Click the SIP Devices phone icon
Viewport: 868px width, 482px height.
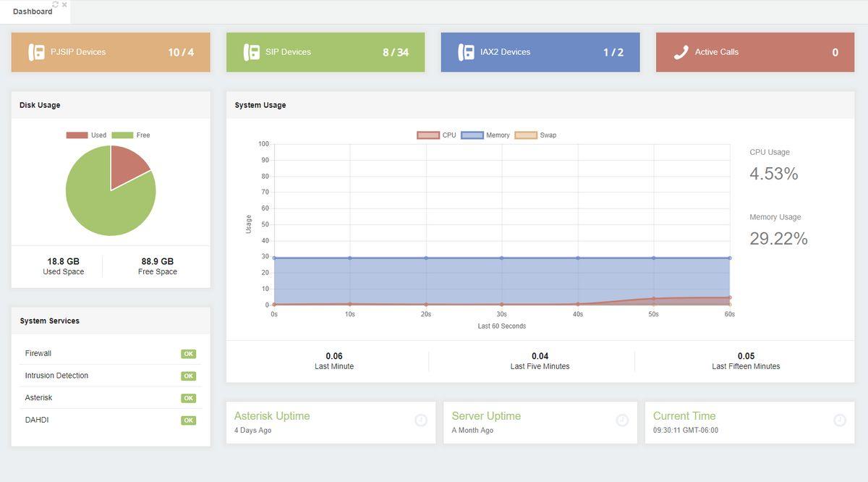click(251, 52)
